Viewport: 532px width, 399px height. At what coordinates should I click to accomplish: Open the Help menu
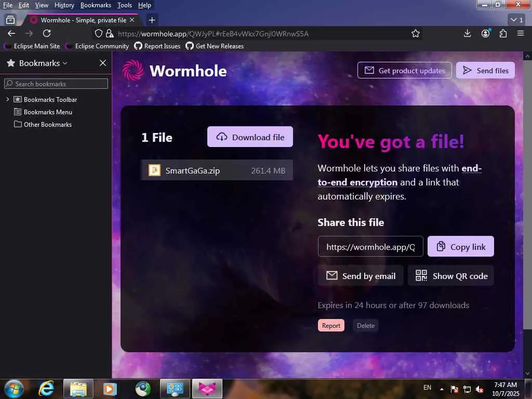(144, 5)
